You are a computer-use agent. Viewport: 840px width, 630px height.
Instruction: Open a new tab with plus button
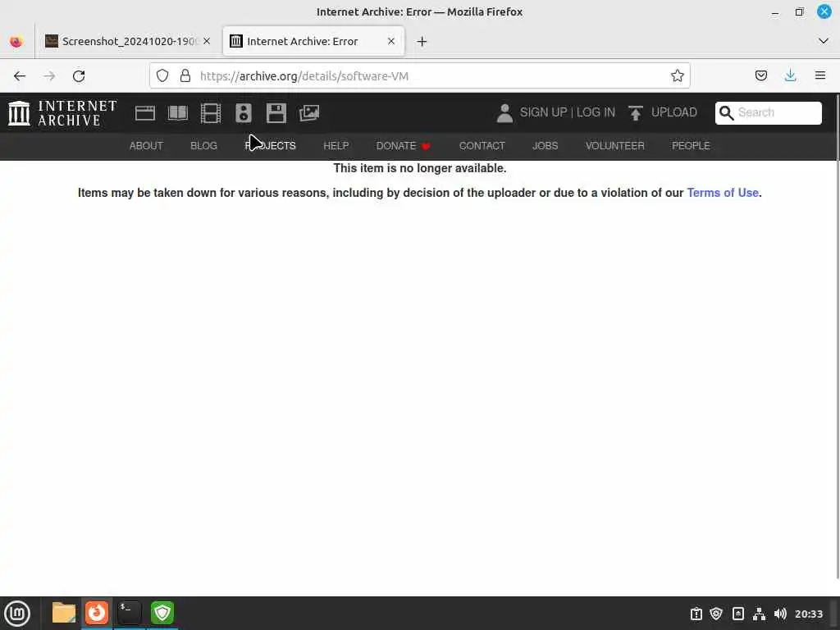(422, 41)
